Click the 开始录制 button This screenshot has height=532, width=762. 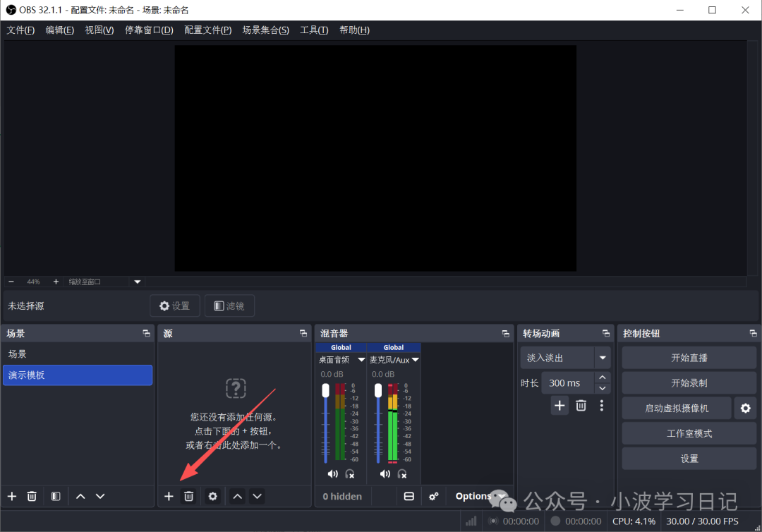tap(689, 382)
